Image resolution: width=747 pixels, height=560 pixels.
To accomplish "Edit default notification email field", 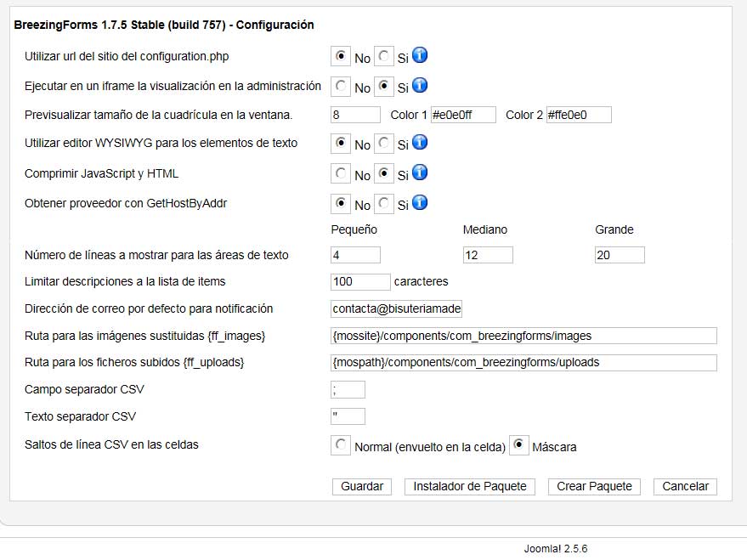I will [x=396, y=308].
